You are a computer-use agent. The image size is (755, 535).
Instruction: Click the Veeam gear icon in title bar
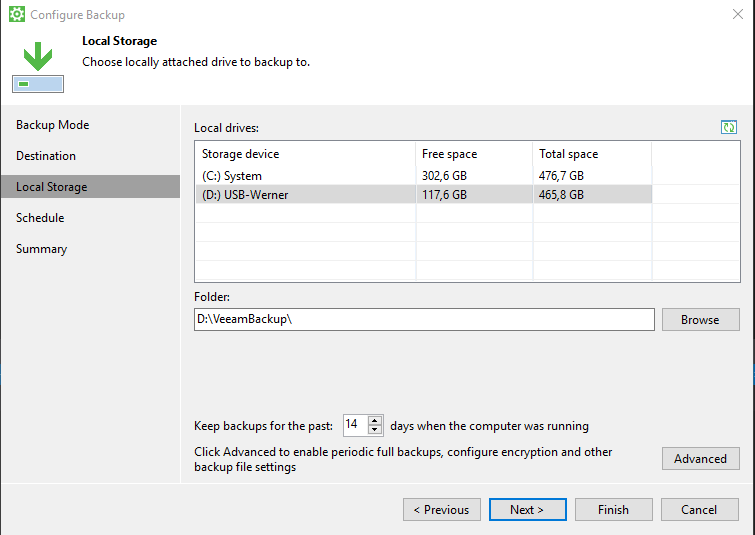pos(16,15)
